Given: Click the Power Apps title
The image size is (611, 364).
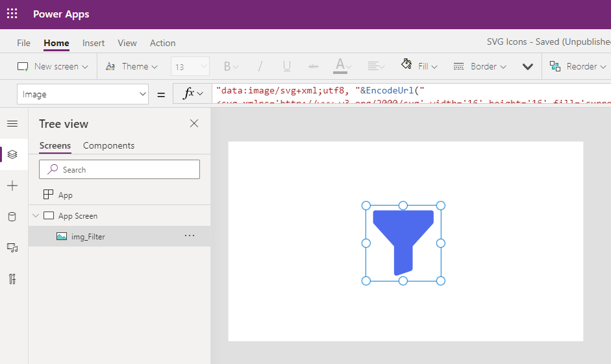Looking at the screenshot, I should pyautogui.click(x=61, y=14).
